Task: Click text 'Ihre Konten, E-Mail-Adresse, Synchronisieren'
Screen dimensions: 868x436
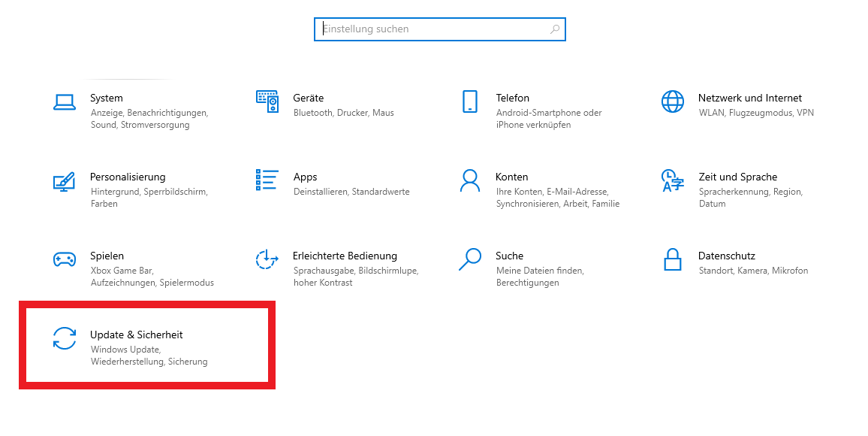Action: click(x=558, y=198)
